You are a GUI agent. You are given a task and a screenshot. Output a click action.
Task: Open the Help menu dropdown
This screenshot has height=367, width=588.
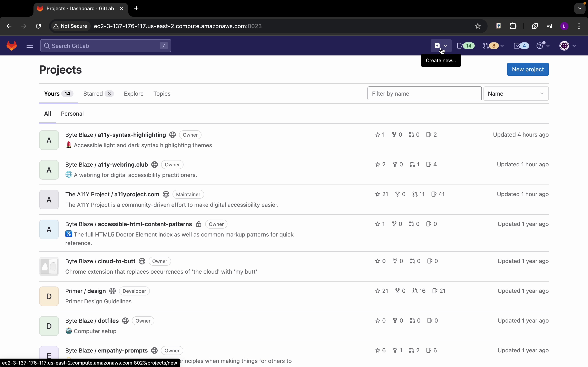(543, 46)
